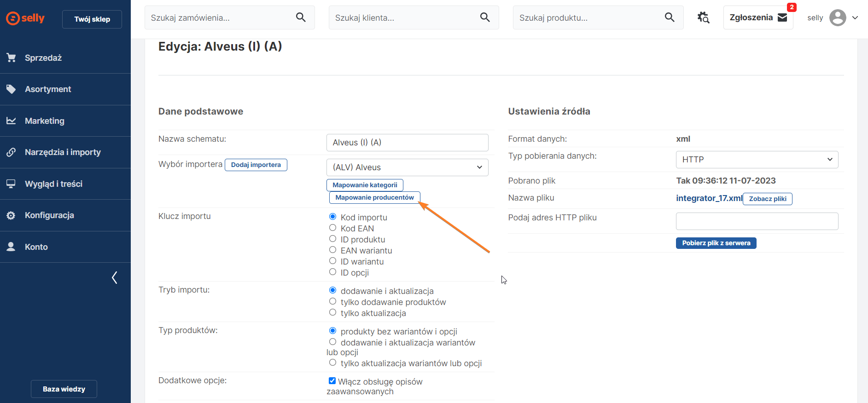Collapse the sidebar with the chevron arrow
Screen dimensions: 868x403
click(x=115, y=277)
